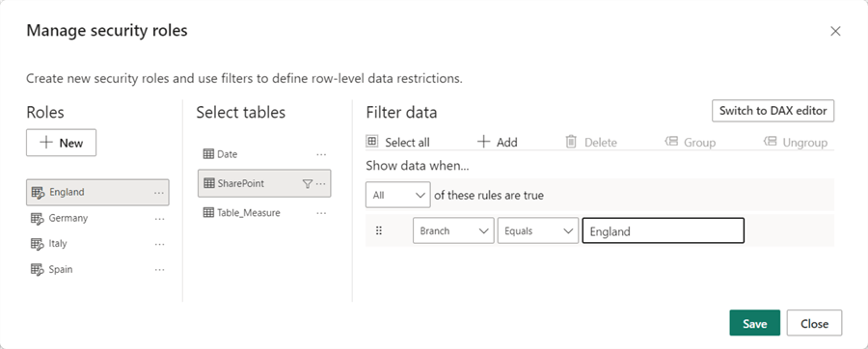The image size is (868, 349).
Task: Select the England role
Action: tap(97, 193)
